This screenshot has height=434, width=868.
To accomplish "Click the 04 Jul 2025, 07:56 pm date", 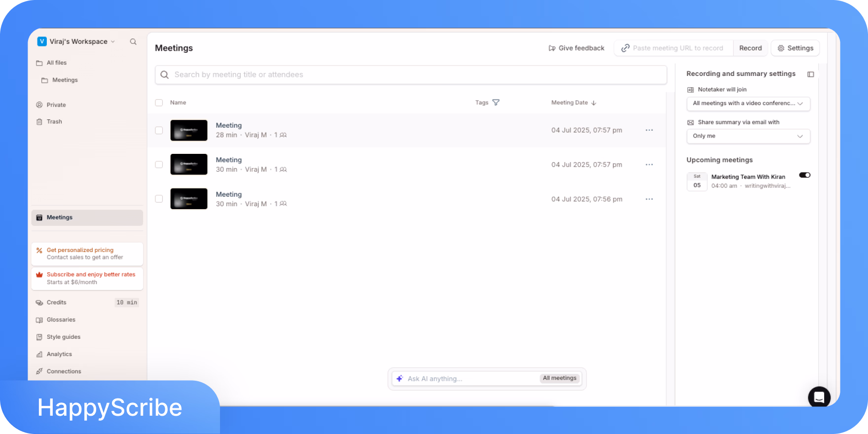I will 587,199.
